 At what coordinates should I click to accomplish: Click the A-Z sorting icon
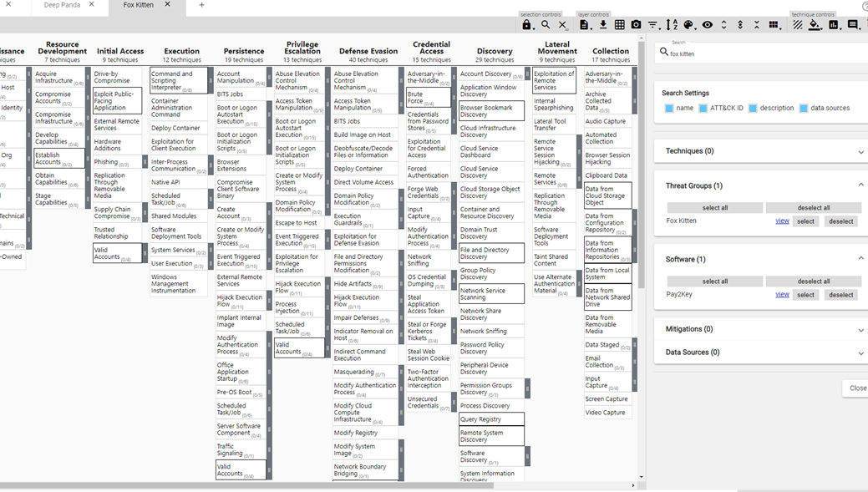[x=673, y=25]
